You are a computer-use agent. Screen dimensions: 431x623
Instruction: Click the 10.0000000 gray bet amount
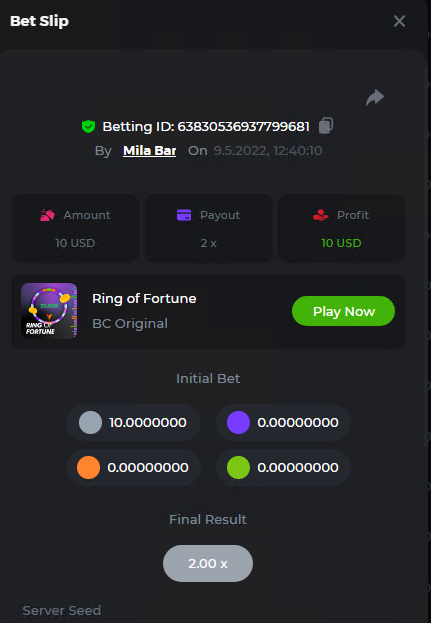pyautogui.click(x=148, y=422)
